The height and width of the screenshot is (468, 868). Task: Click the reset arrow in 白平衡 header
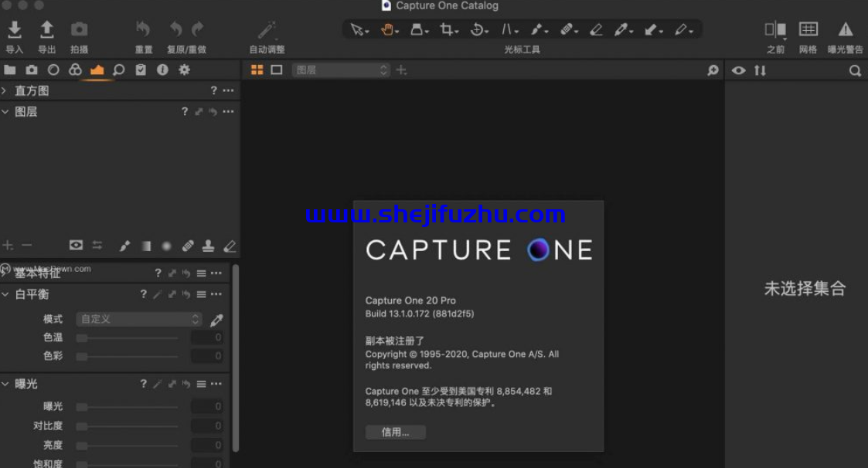[186, 294]
